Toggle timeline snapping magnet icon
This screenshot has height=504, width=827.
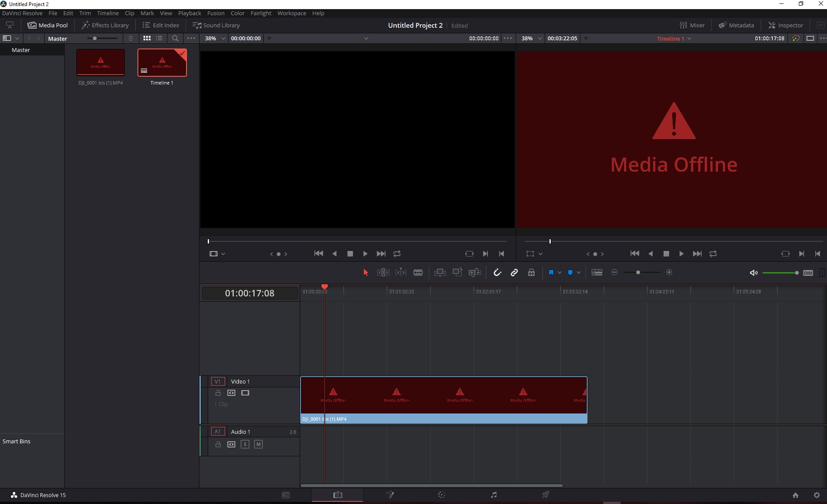(497, 273)
